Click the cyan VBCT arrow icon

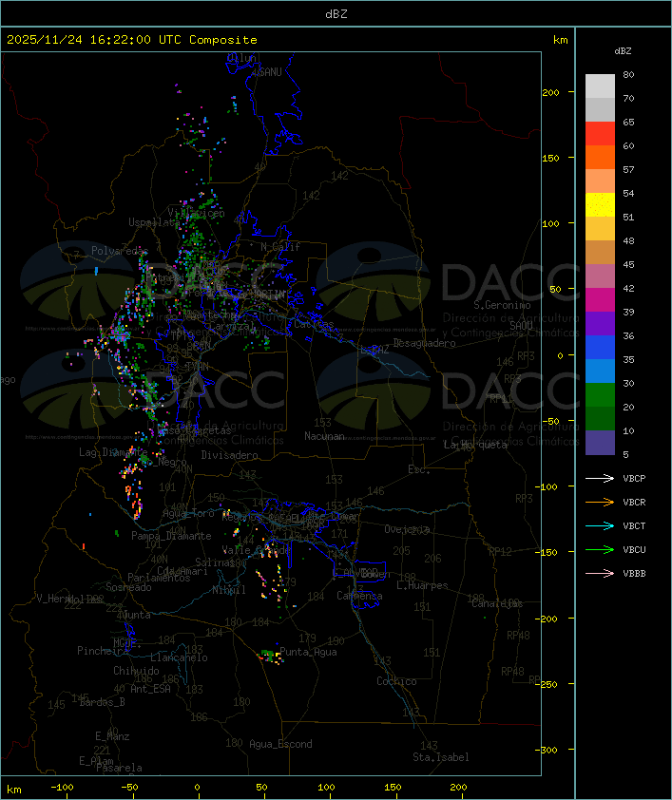(x=600, y=525)
